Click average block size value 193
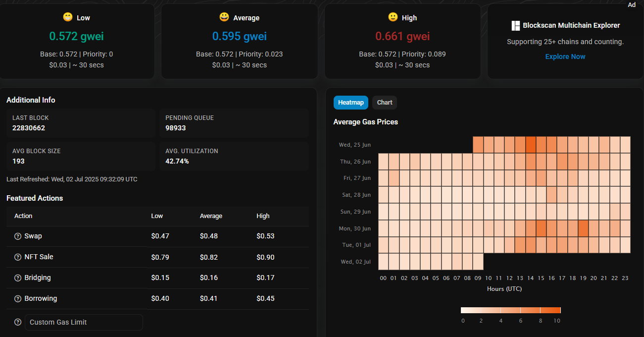644x337 pixels. [18, 161]
